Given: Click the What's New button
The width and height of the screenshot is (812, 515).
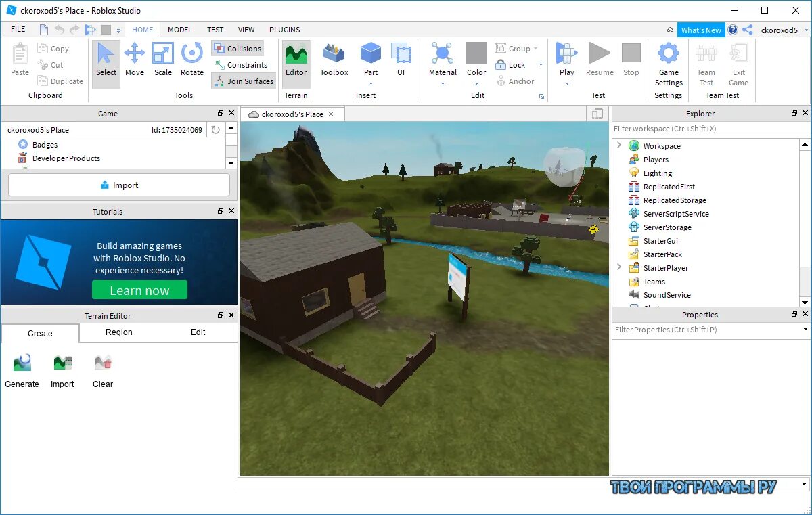Looking at the screenshot, I should pos(701,30).
